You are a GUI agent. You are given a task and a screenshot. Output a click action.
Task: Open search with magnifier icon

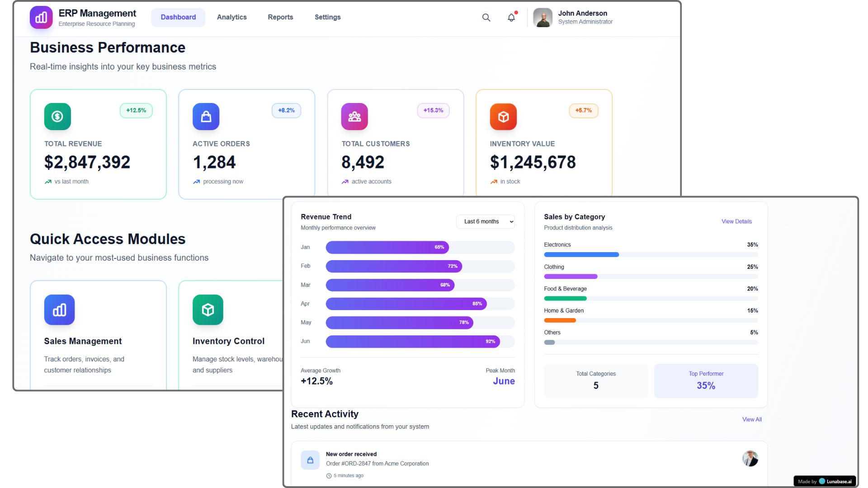(x=486, y=18)
